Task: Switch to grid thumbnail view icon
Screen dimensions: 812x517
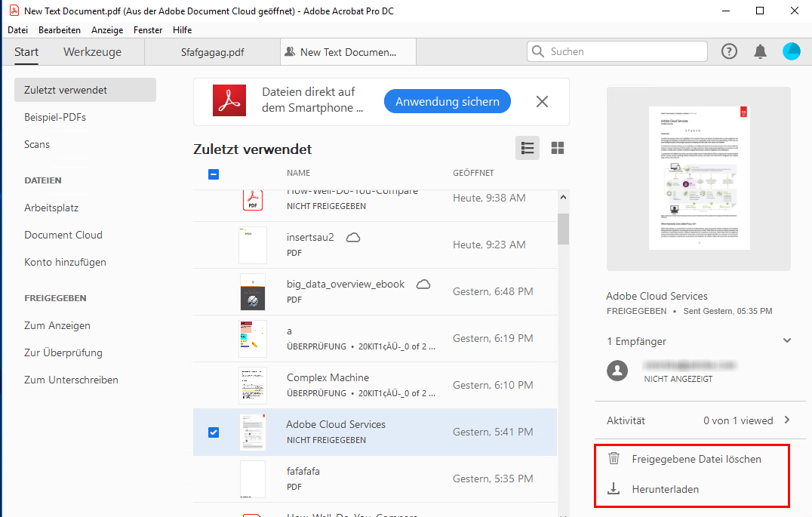Action: 557,148
